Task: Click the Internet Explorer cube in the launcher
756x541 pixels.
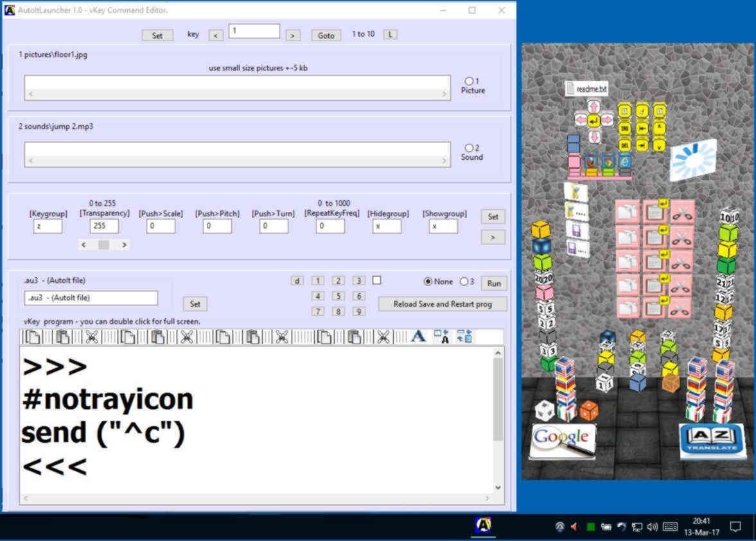Action: click(625, 162)
